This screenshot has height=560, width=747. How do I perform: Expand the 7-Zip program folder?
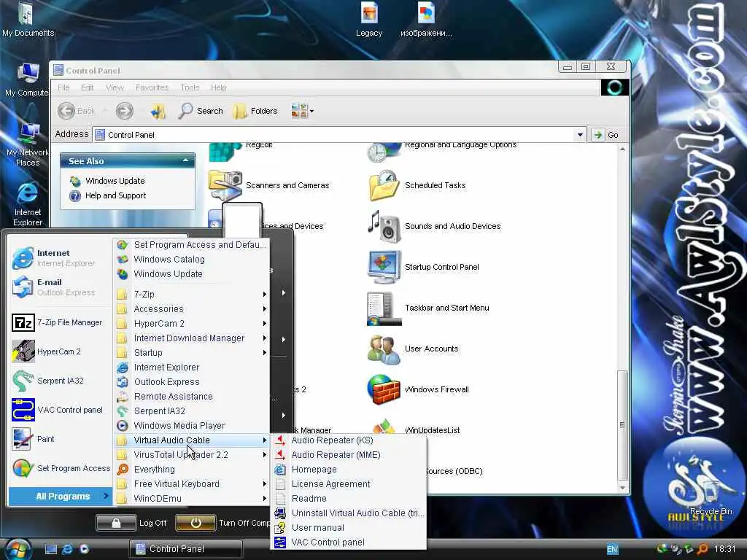pyautogui.click(x=192, y=295)
